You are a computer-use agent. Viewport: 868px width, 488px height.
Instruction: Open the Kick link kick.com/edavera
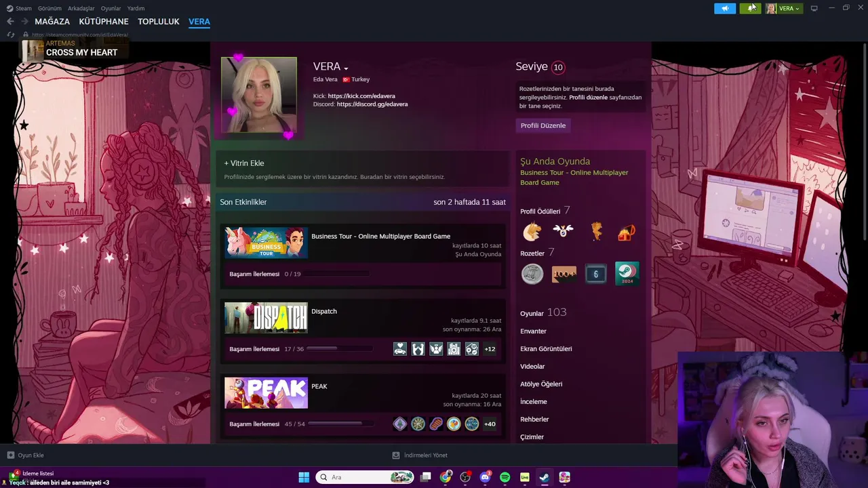point(361,96)
